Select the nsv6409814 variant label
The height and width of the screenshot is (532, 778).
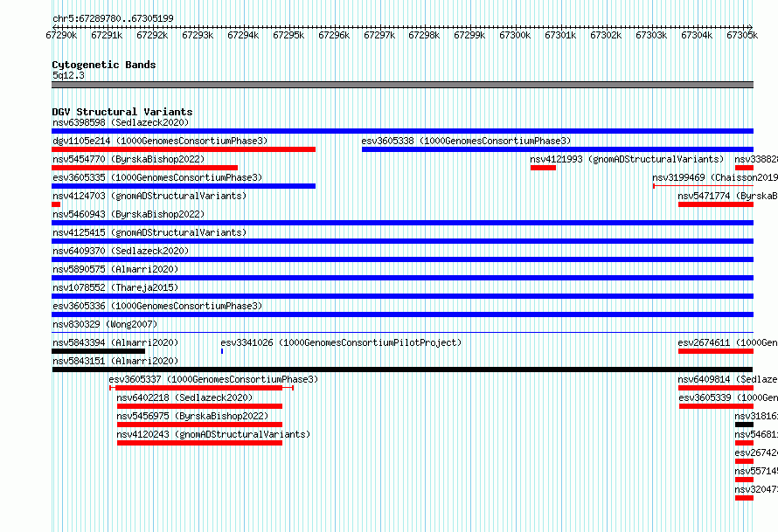pos(728,379)
